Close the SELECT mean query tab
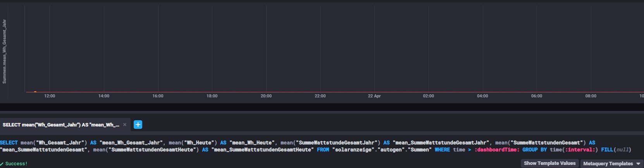Viewport: 644px width, 168px height. [x=124, y=125]
